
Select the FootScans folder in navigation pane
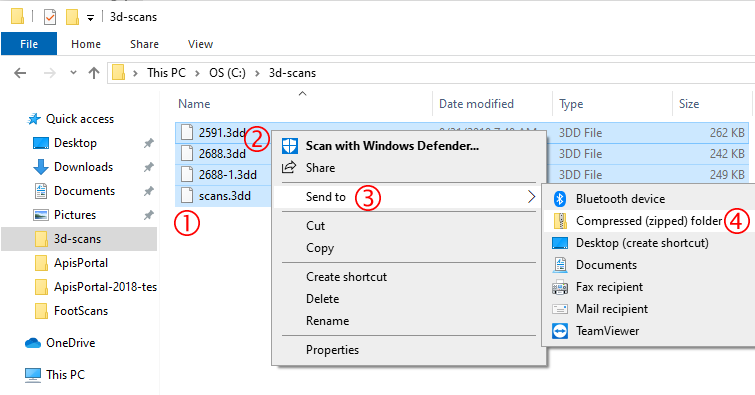click(81, 311)
